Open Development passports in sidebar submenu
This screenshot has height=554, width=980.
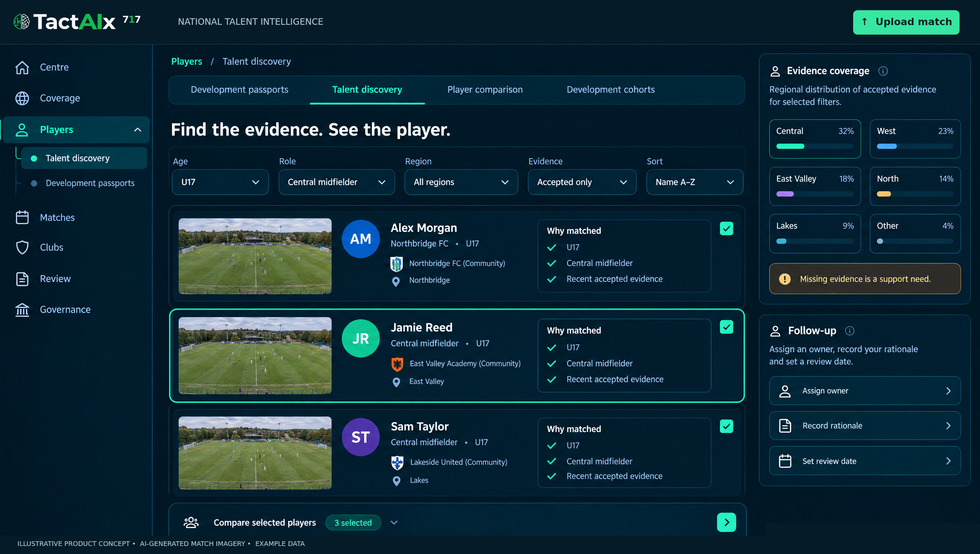click(90, 183)
